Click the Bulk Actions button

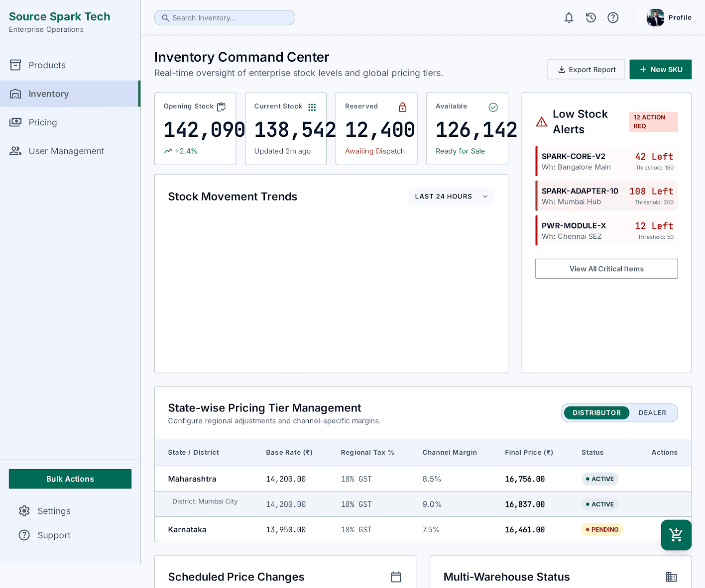click(x=70, y=479)
